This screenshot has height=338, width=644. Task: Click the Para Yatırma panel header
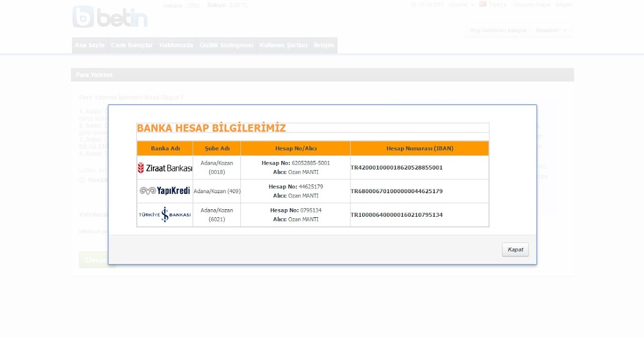point(322,75)
